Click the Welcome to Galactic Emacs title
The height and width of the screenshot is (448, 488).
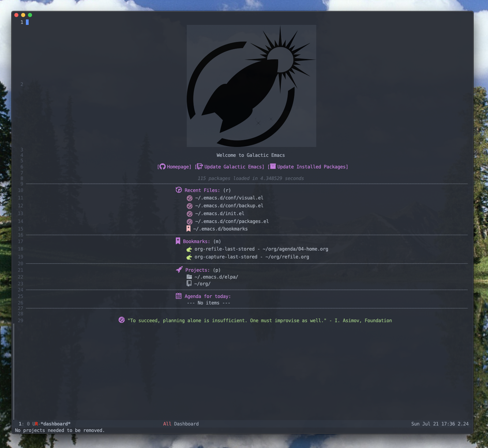[x=250, y=155]
